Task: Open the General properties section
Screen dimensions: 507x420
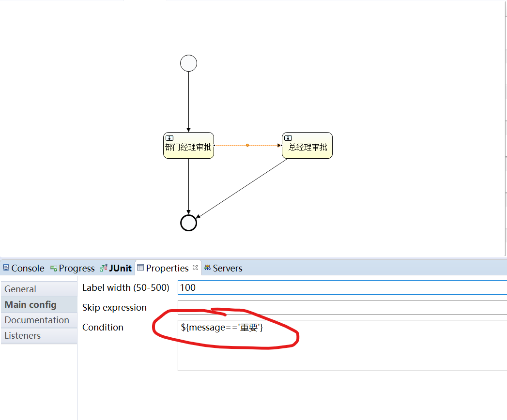Action: pyautogui.click(x=39, y=289)
